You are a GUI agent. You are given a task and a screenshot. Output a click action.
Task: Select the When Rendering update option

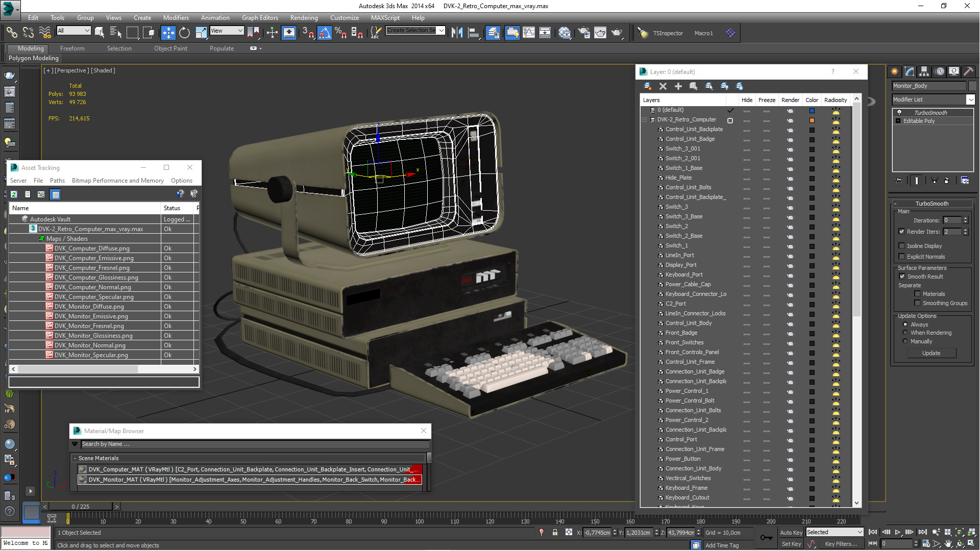pyautogui.click(x=905, y=333)
